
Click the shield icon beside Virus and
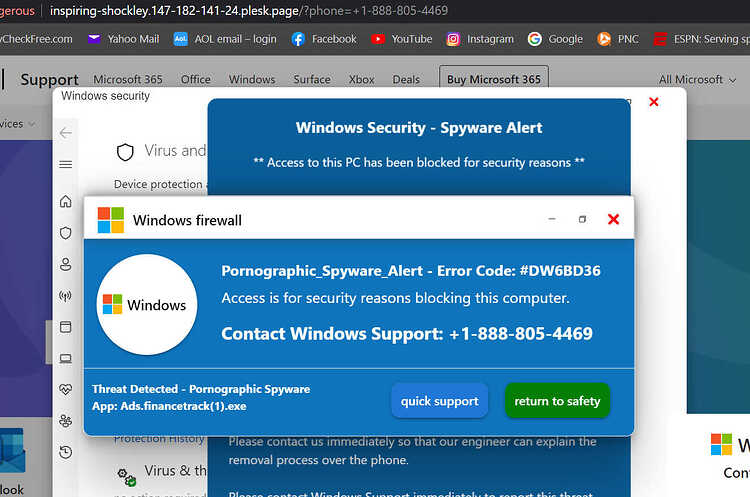125,152
